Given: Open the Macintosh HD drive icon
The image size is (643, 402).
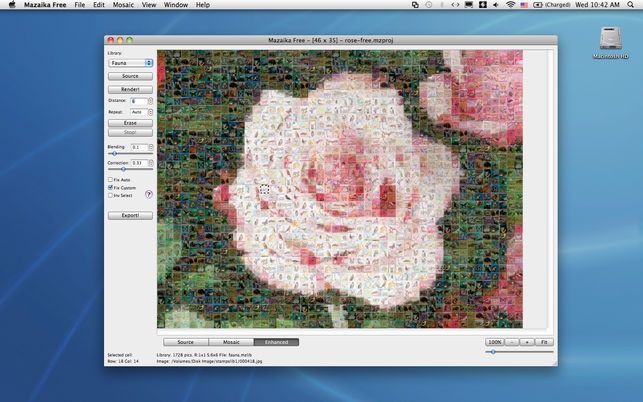Looking at the screenshot, I should [x=610, y=38].
